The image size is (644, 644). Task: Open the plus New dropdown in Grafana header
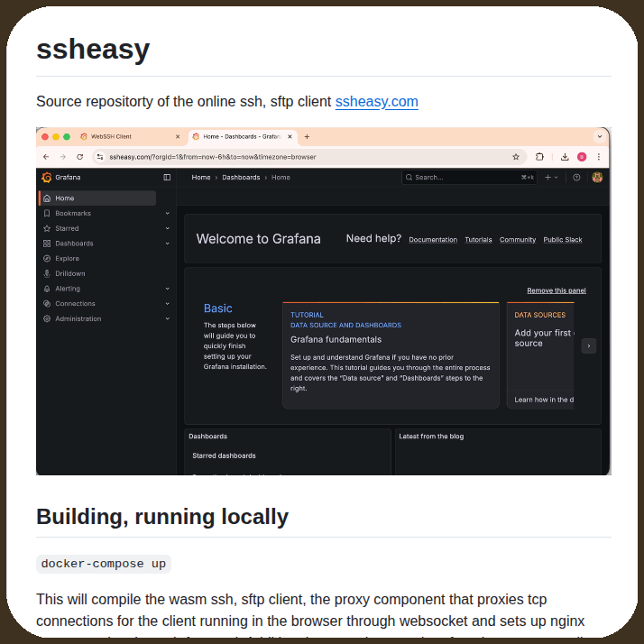pos(551,178)
